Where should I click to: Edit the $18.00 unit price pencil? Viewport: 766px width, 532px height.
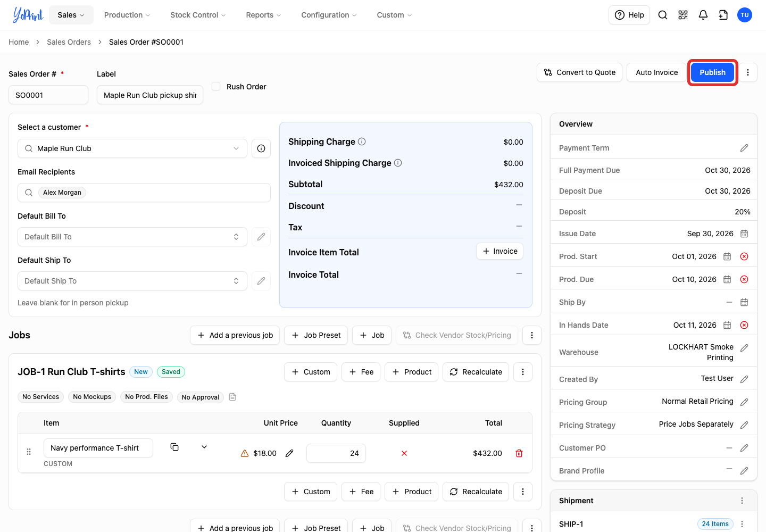pos(289,453)
